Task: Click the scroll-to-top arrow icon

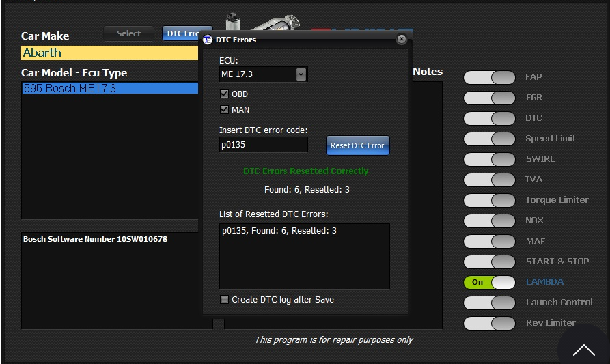Action: click(x=583, y=350)
